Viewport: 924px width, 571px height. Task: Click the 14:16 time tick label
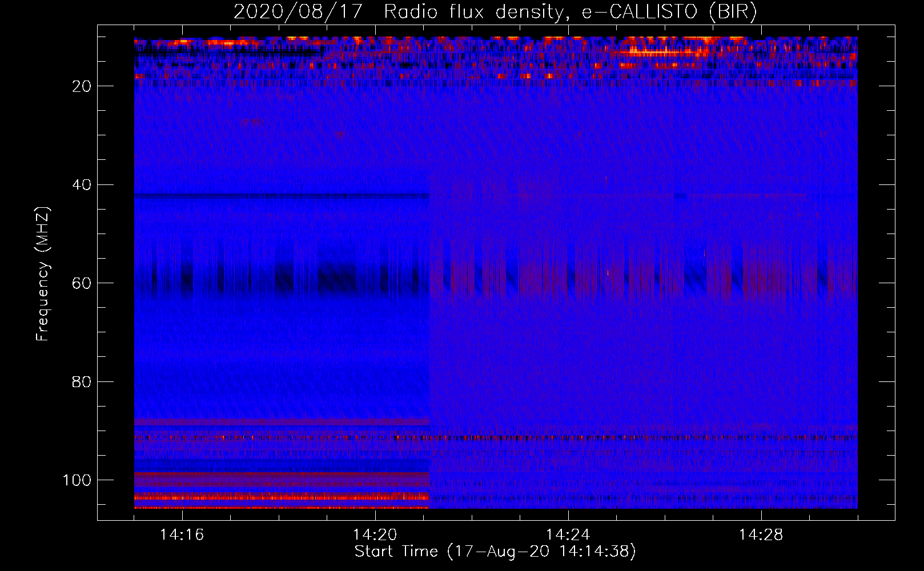tap(182, 535)
